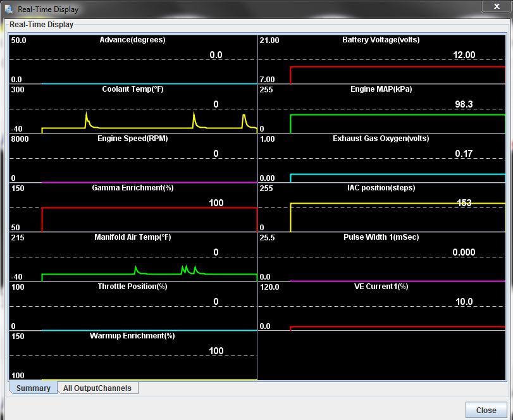Click the Java app icon in title bar
The image size is (513, 420).
[8, 9]
